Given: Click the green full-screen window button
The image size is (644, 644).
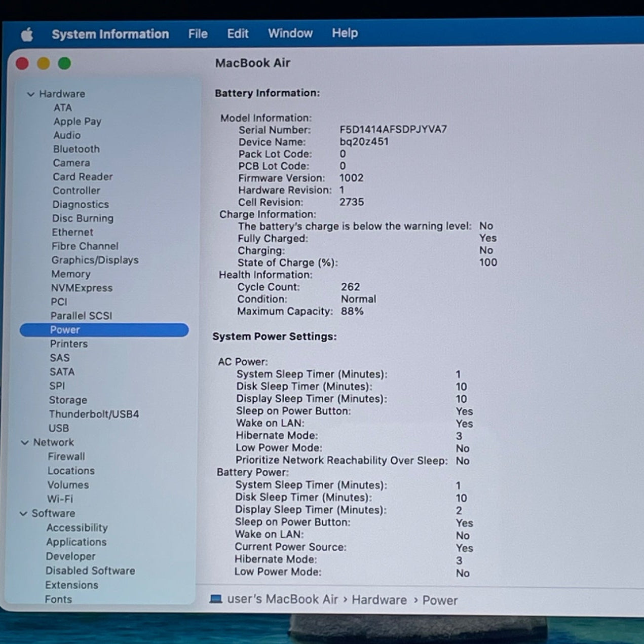Looking at the screenshot, I should click(x=64, y=63).
